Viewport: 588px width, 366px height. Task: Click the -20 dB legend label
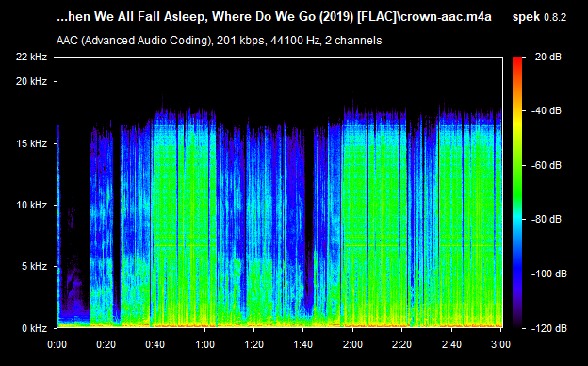click(547, 57)
